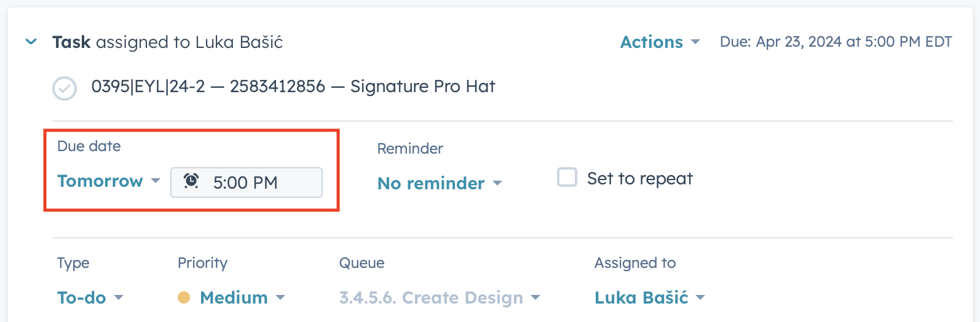
Task: Click the Due Apr 23, 2024 timestamp
Action: [x=836, y=42]
